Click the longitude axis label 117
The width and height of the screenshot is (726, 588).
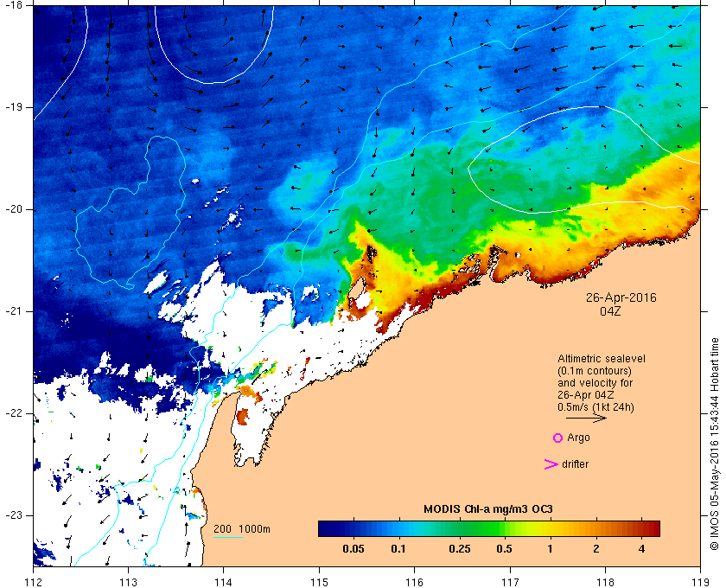coord(510,582)
